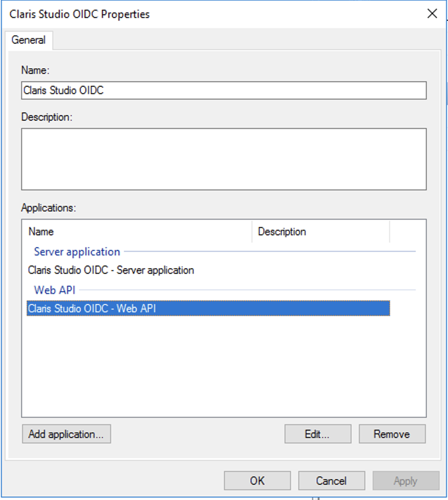448x500 pixels.
Task: Switch to the General tab
Action: 29,40
